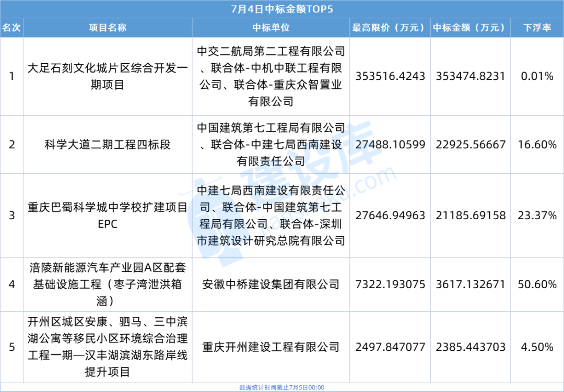
Task: Select winning bidder '安徽中桥建设集团有限公司'
Action: 271,284
